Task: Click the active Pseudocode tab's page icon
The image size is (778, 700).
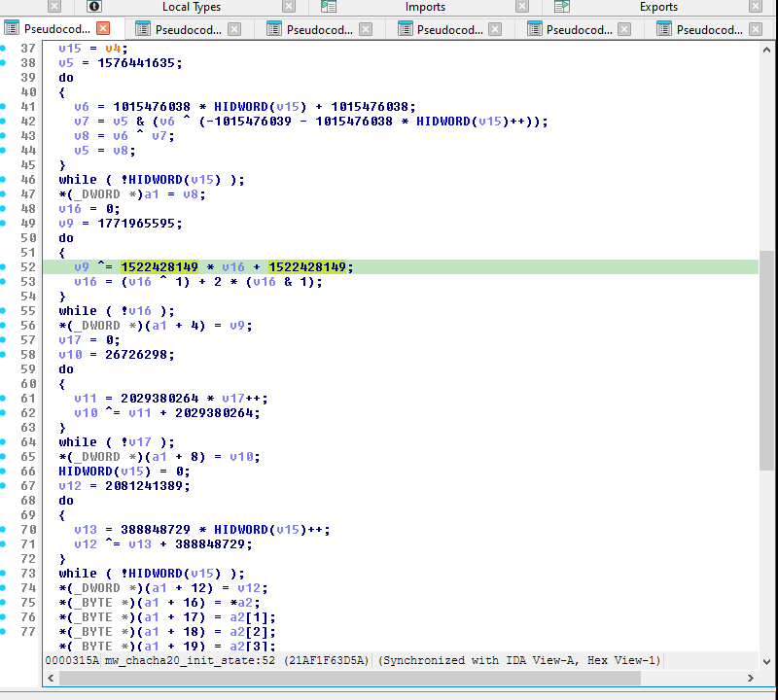Action: click(x=12, y=29)
